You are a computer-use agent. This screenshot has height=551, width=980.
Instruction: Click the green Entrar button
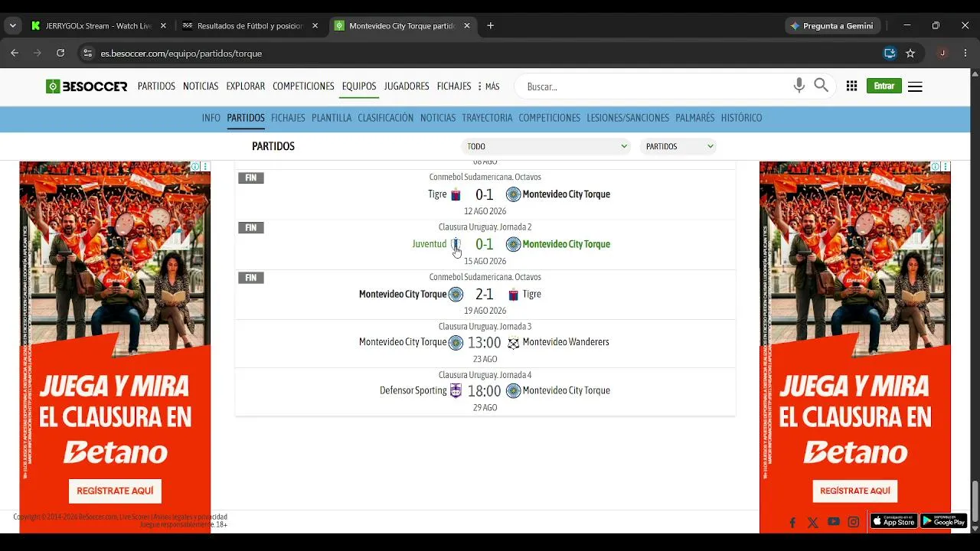884,86
